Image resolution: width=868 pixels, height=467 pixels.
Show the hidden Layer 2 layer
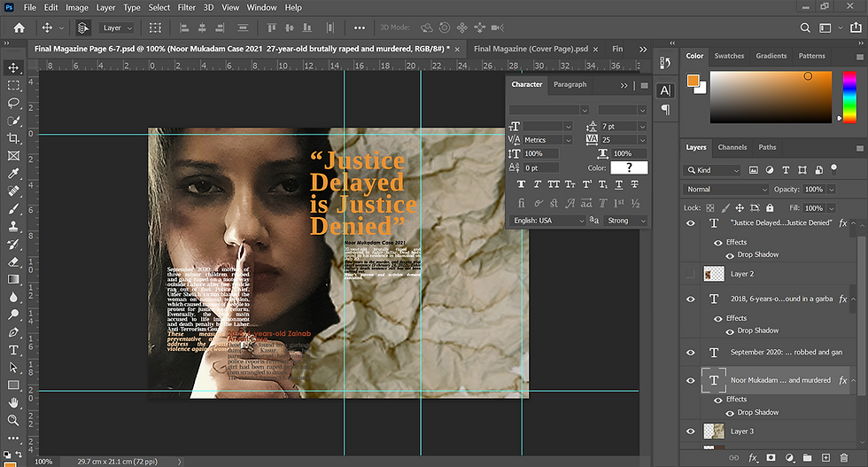[x=691, y=274]
